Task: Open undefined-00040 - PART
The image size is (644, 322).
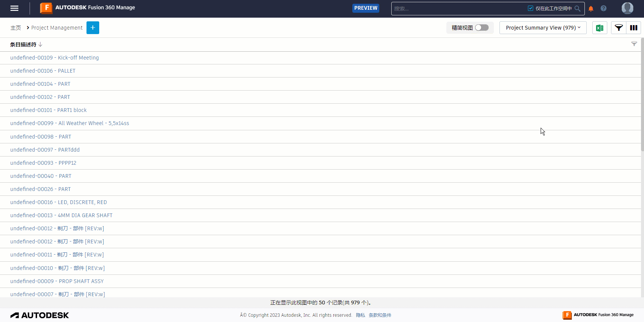Action: pos(41,176)
